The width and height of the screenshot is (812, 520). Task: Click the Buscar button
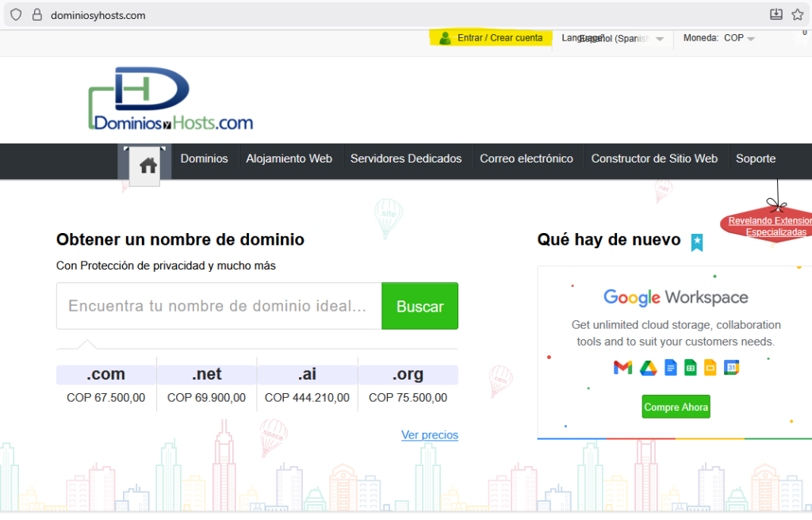[x=419, y=306]
